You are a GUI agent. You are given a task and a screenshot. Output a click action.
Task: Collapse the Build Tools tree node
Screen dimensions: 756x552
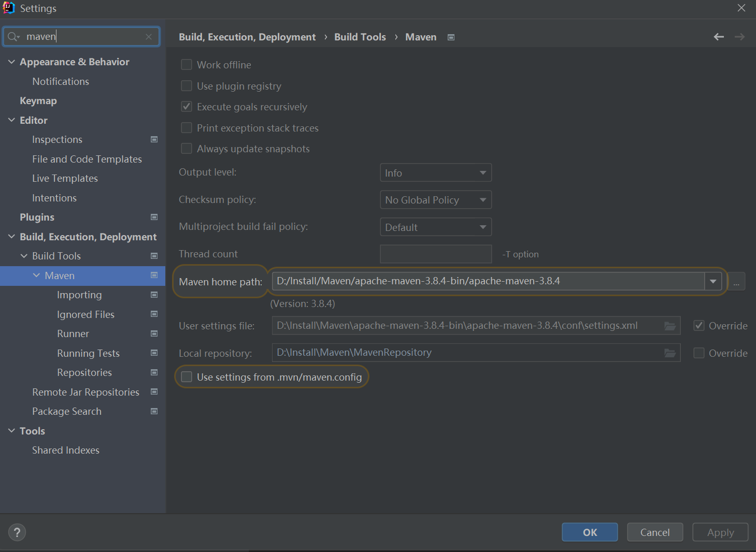(x=24, y=256)
